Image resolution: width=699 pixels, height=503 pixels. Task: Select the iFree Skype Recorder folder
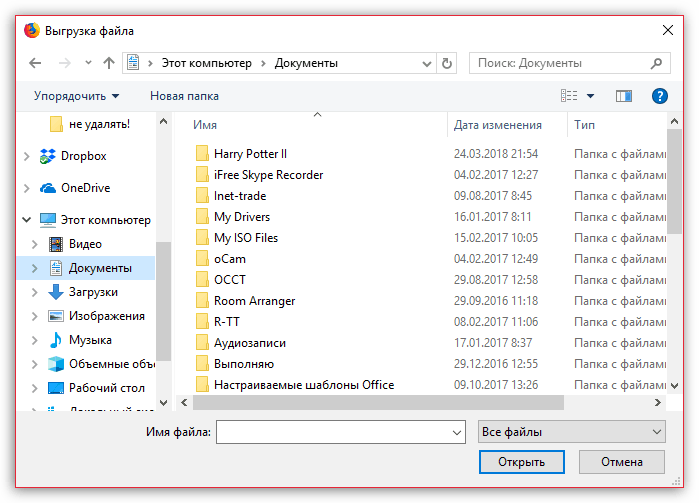click(259, 175)
